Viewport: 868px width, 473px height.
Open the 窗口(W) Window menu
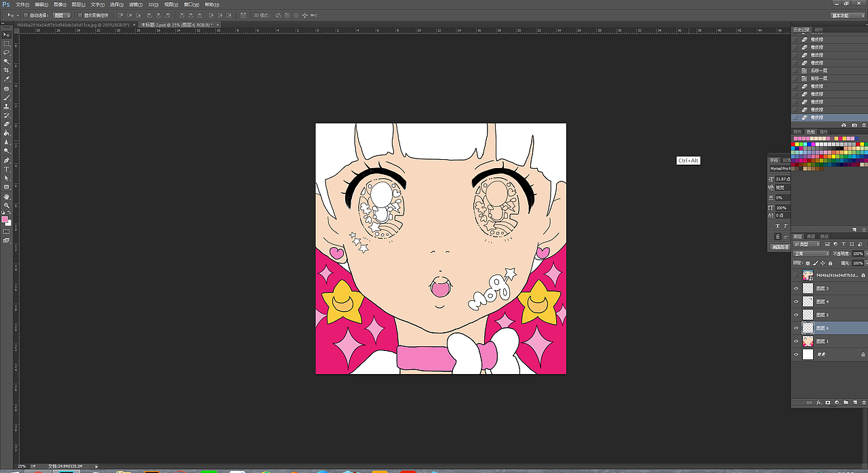192,5
